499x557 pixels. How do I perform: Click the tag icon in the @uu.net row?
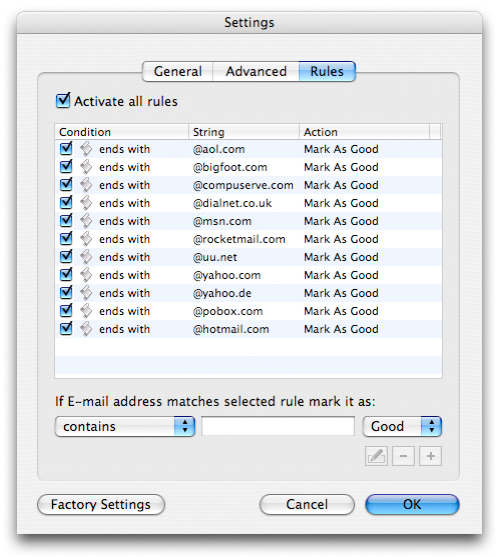[x=86, y=257]
